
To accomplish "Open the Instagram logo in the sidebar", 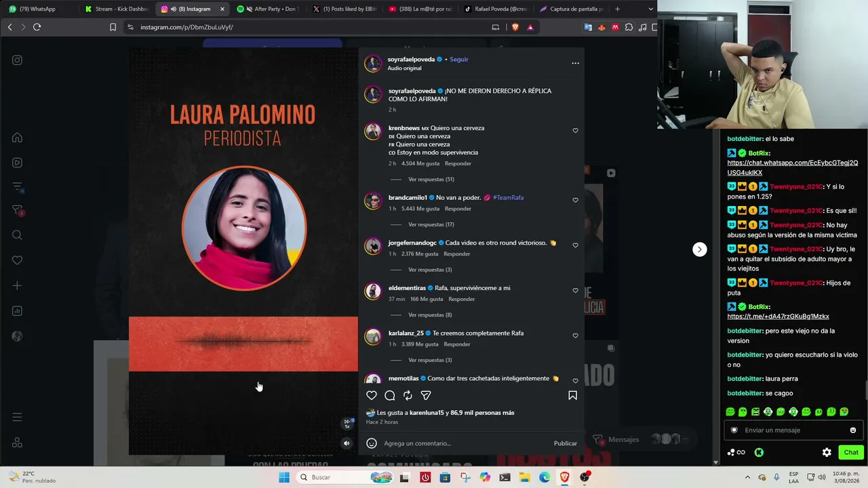I will (x=18, y=60).
